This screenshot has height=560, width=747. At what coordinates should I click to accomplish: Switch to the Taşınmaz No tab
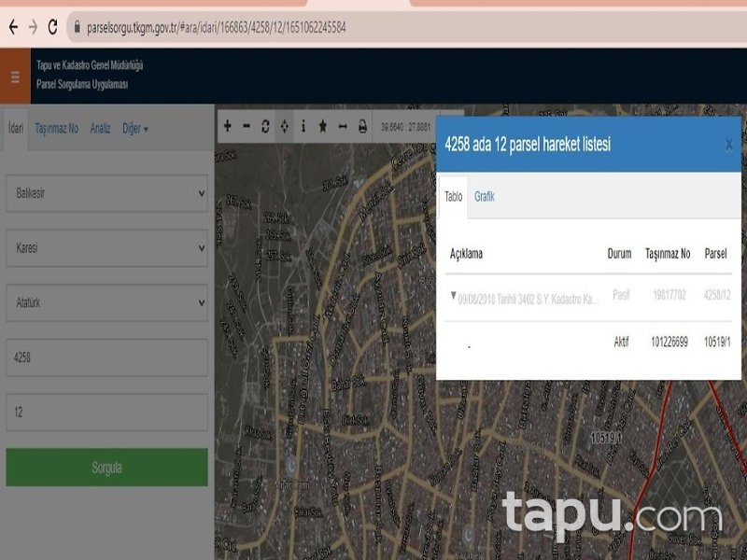[x=57, y=129]
